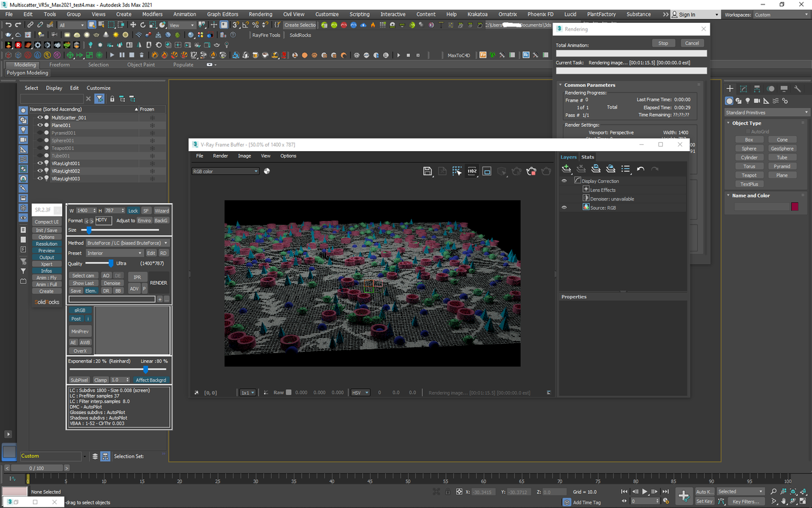The image size is (812, 508).
Task: Toggle visibility of Plane001
Action: coord(40,125)
